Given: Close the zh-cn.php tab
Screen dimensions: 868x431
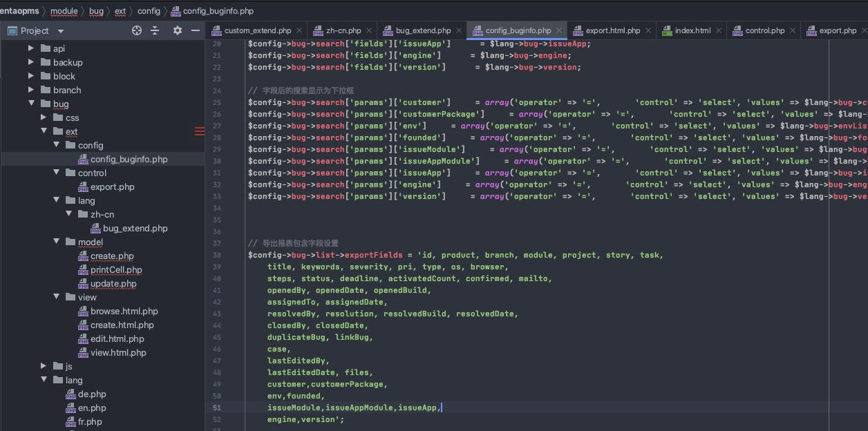Looking at the screenshot, I should tap(369, 30).
